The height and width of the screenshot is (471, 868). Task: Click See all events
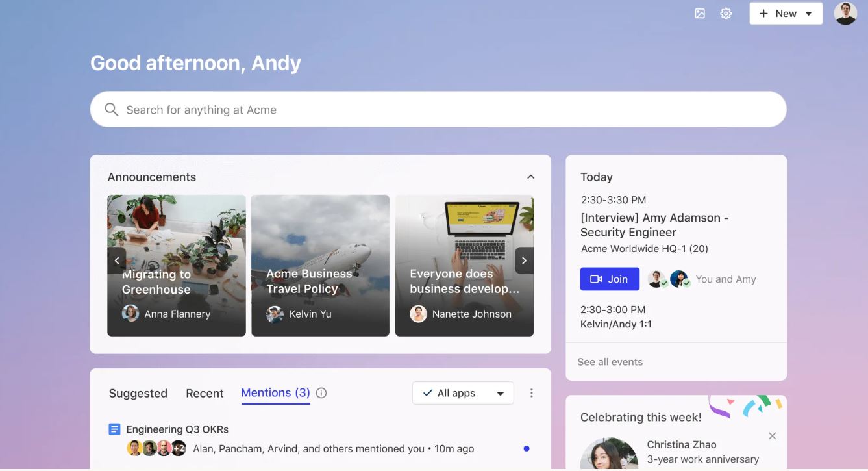[610, 362]
